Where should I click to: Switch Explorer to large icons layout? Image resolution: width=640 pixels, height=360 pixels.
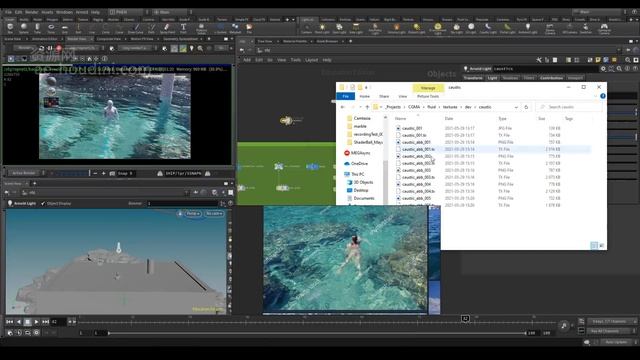coord(601,245)
